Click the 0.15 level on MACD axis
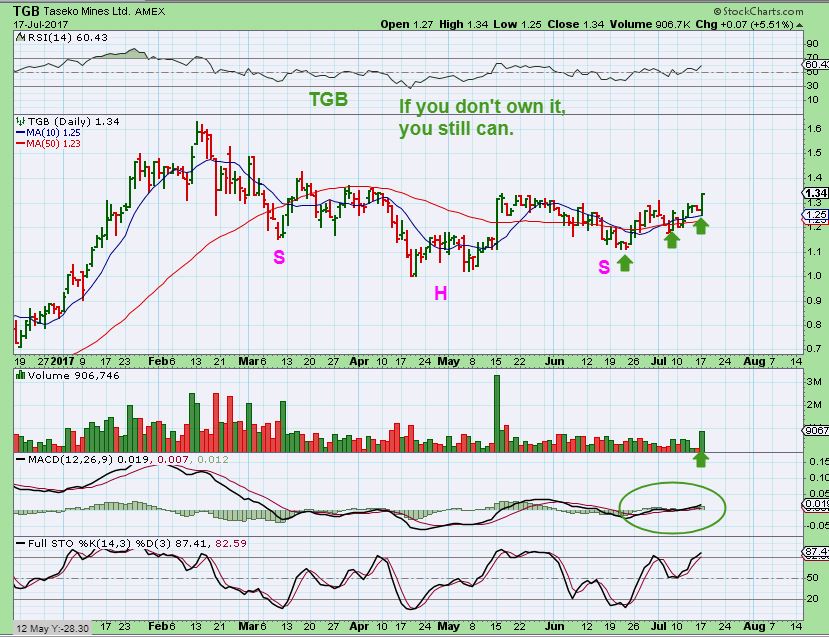The width and height of the screenshot is (829, 637). pos(818,461)
